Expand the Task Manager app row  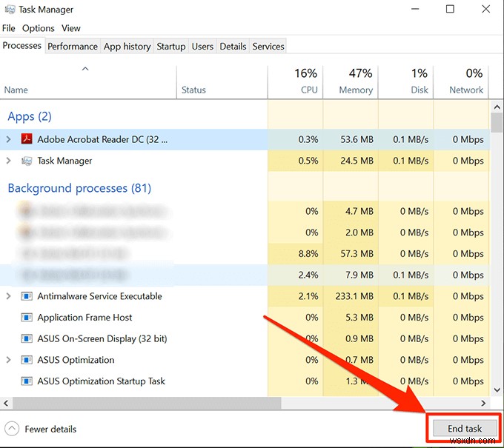click(x=9, y=161)
